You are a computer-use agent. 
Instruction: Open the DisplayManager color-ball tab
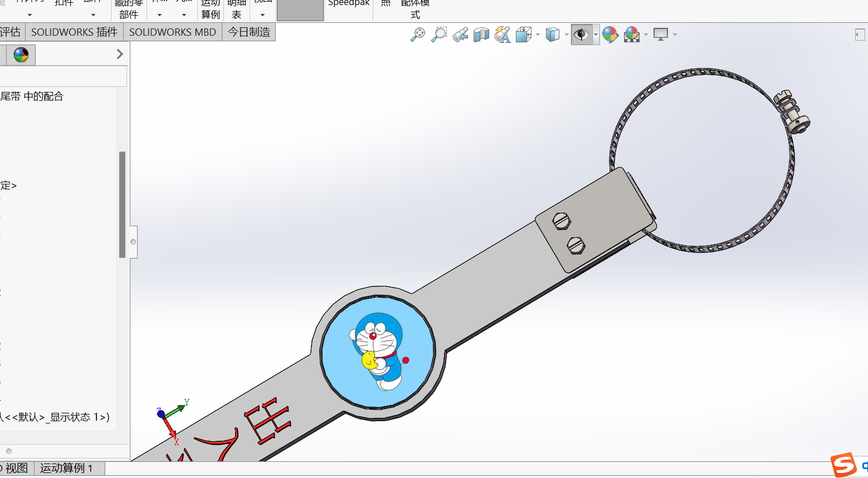pos(21,55)
